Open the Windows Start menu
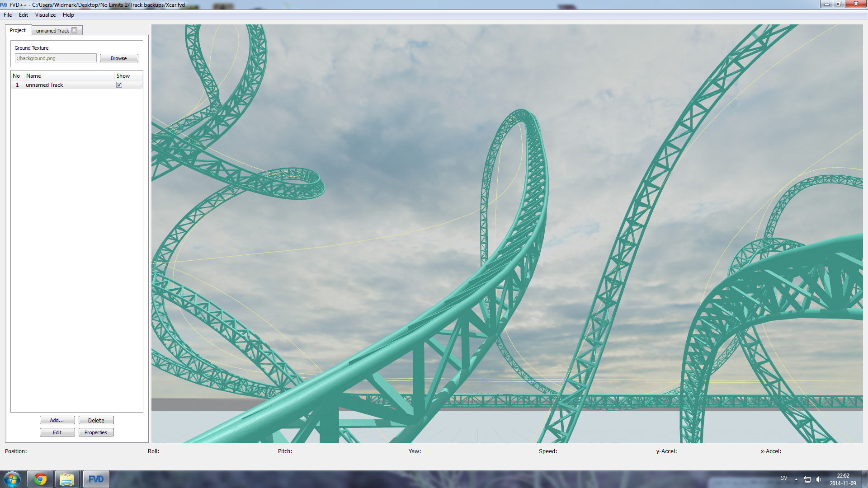Viewport: 868px width, 488px height. click(12, 479)
